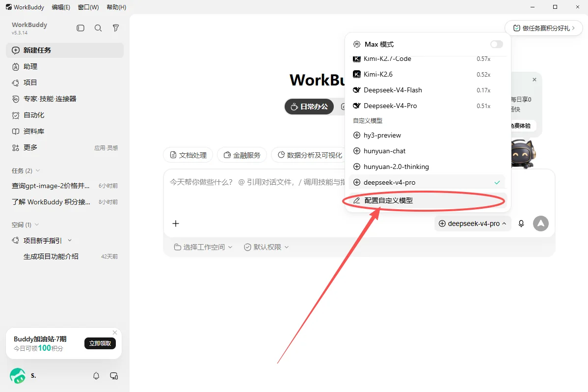Collapse the 任务 (2) section

click(26, 171)
